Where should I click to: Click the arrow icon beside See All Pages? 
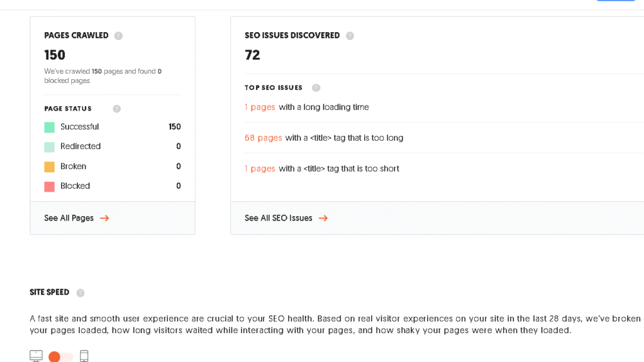tap(104, 218)
